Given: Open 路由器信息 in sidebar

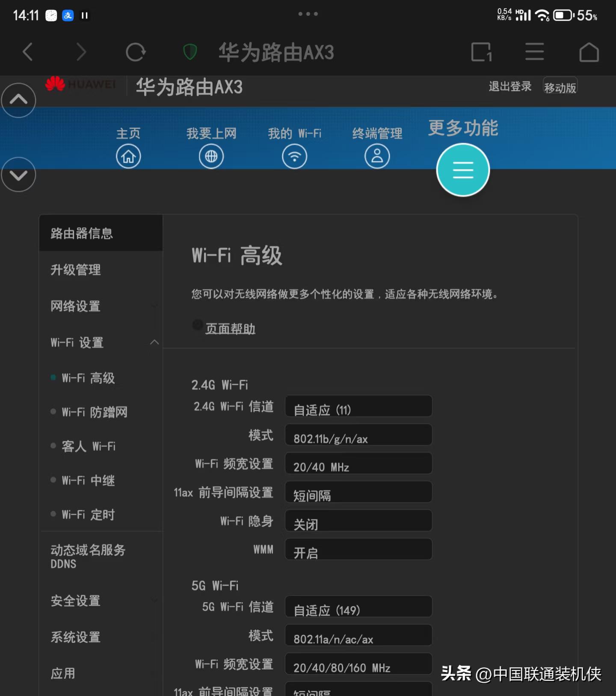Looking at the screenshot, I should (101, 233).
